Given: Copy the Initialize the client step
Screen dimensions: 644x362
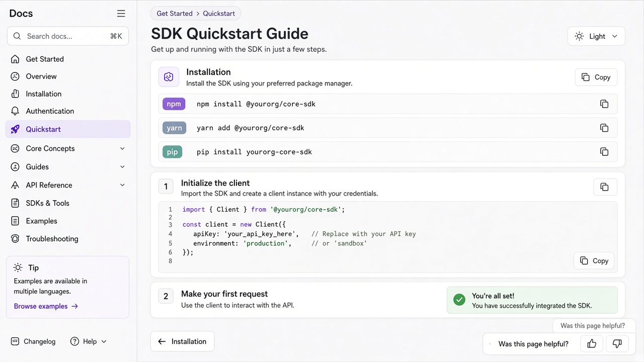Looking at the screenshot, I should click(x=605, y=187).
